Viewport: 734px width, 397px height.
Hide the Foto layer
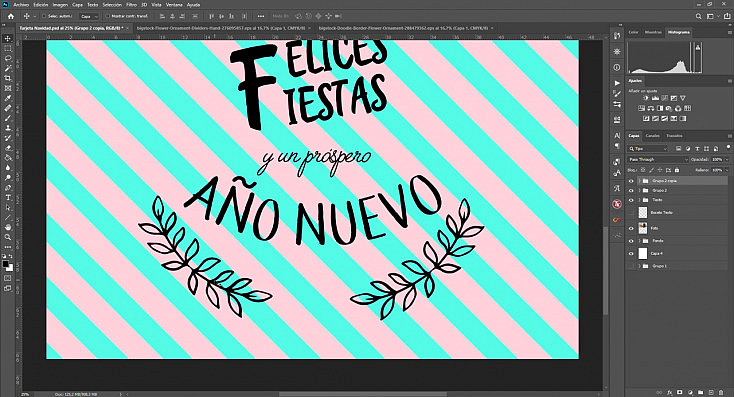click(x=631, y=228)
